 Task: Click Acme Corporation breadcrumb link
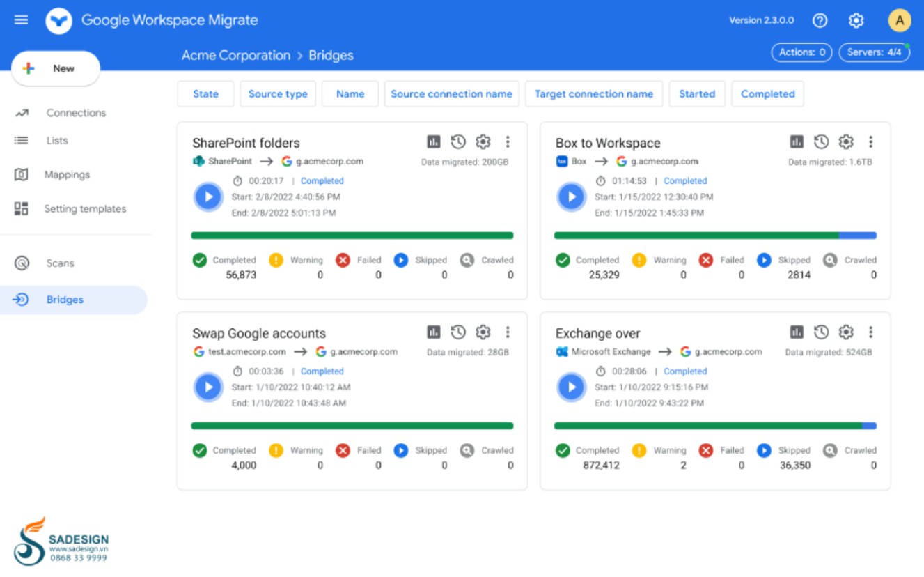coord(236,56)
